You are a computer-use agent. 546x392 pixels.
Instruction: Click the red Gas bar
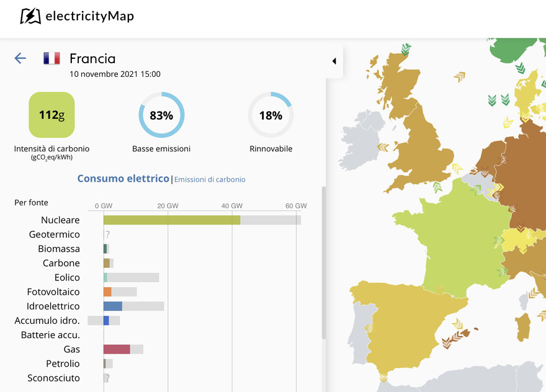pyautogui.click(x=117, y=349)
